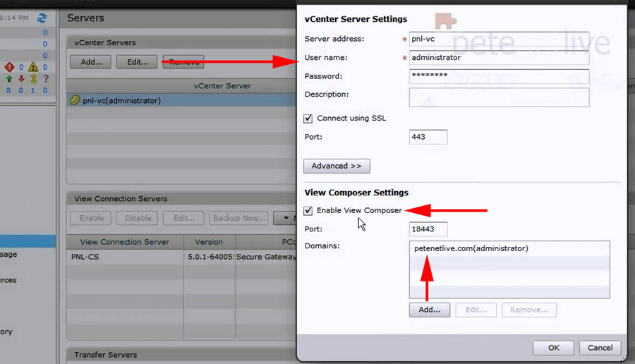Click the red down-arrow status icon
The image size is (635, 364).
click(x=21, y=78)
